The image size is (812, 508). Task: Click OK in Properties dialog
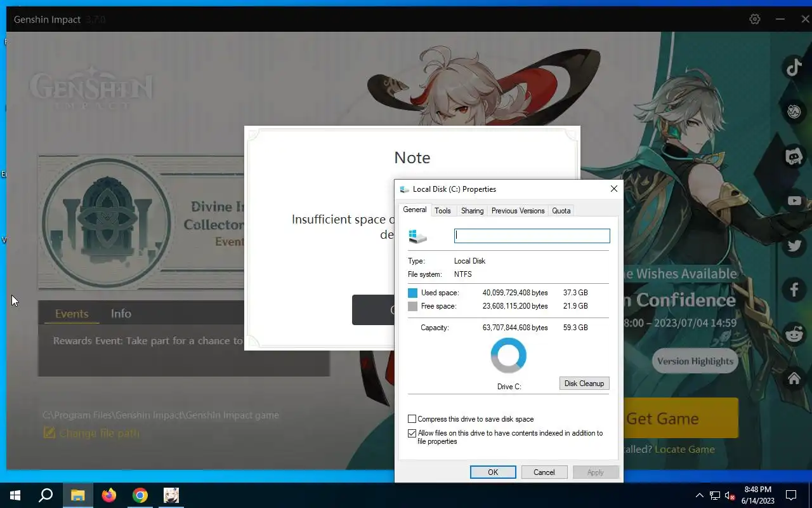[x=493, y=472]
